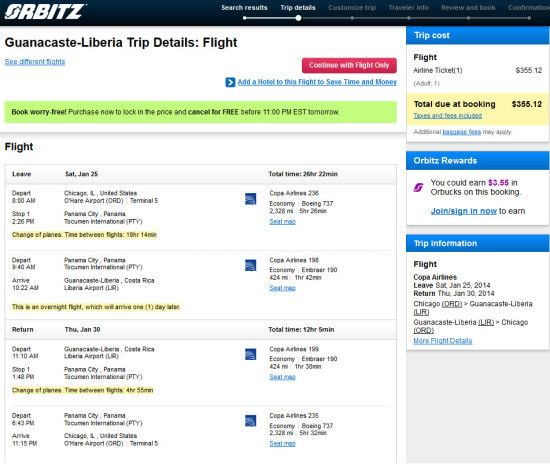Screen dimensions: 550x464
Task: Go to Search results step
Action: point(244,8)
